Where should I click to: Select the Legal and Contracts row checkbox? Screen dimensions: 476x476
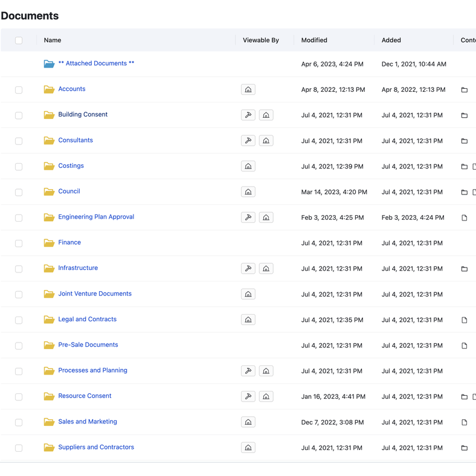pos(19,320)
